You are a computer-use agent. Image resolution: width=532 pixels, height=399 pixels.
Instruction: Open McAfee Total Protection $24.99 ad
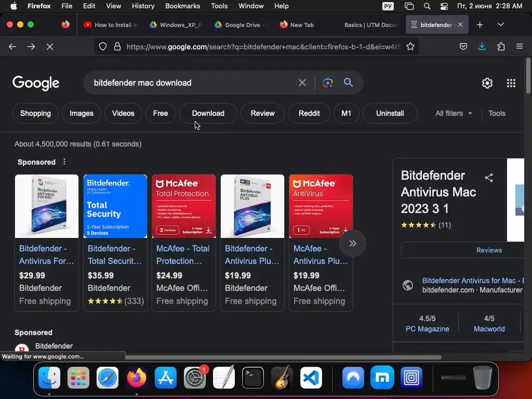point(183,242)
